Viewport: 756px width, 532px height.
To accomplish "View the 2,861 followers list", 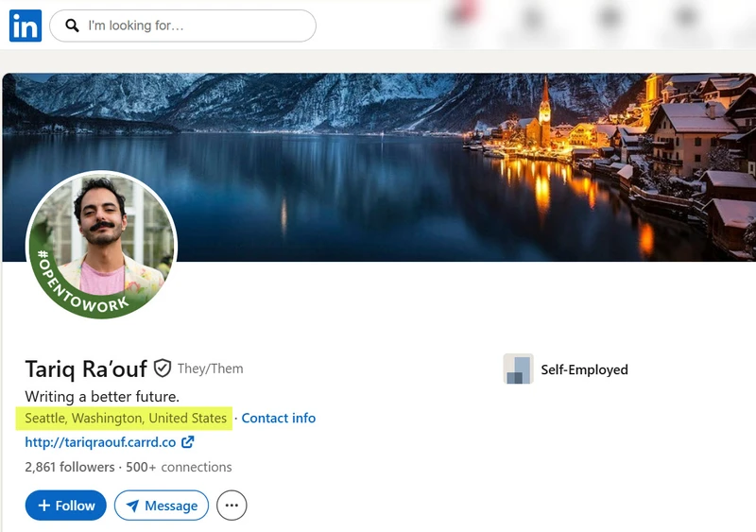I will click(x=69, y=467).
